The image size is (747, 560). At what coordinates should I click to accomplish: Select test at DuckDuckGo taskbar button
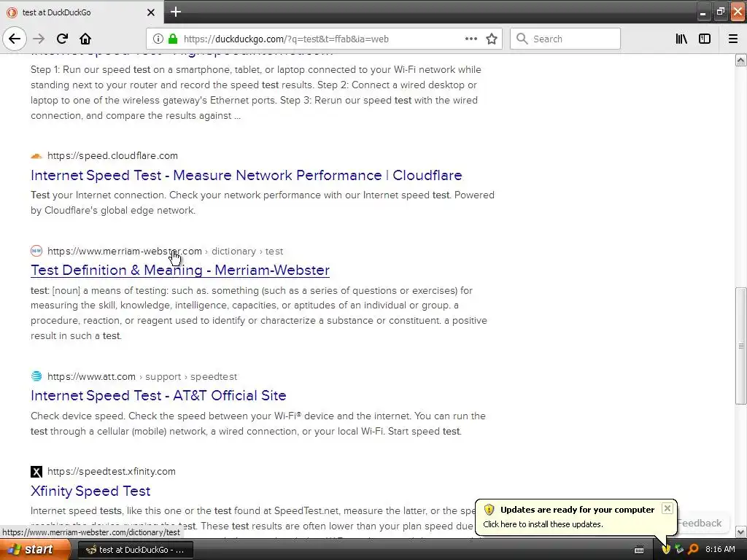tap(135, 550)
